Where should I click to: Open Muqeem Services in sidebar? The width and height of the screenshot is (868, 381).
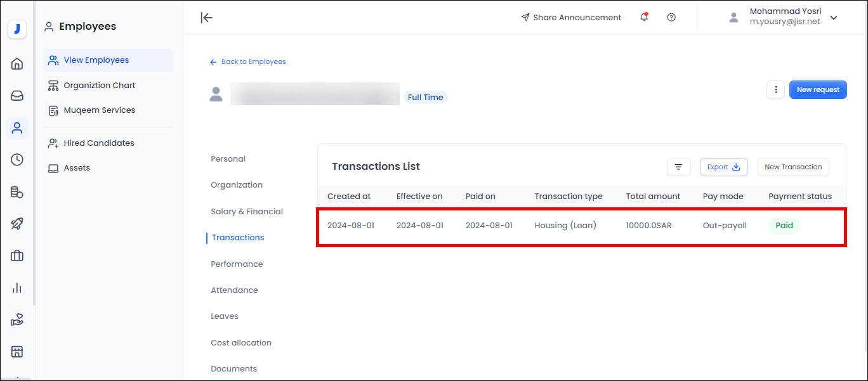pyautogui.click(x=99, y=110)
